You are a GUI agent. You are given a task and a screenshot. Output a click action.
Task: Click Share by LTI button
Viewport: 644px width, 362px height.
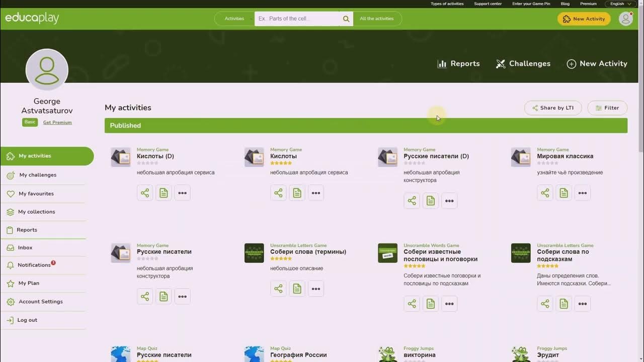[x=553, y=108]
